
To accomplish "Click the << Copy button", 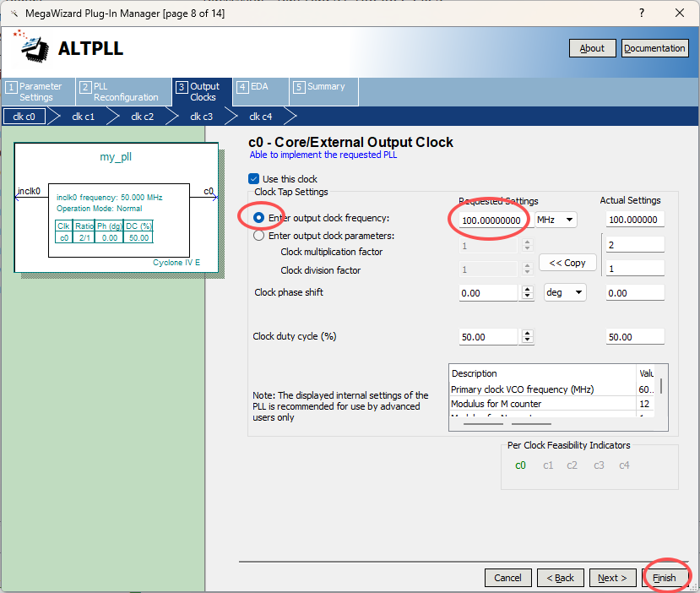I will click(567, 263).
